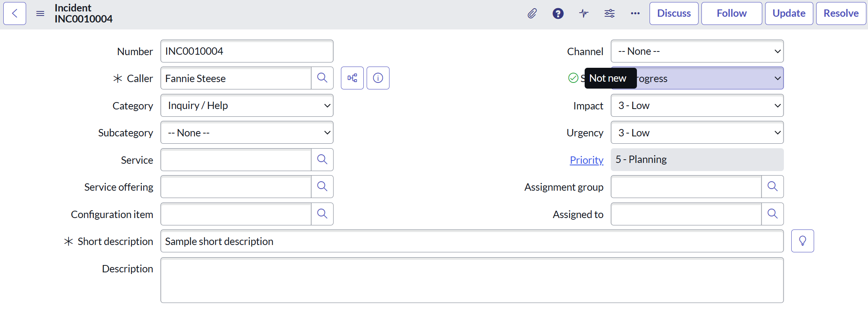Click the Resolve button
868x314 pixels.
point(841,13)
